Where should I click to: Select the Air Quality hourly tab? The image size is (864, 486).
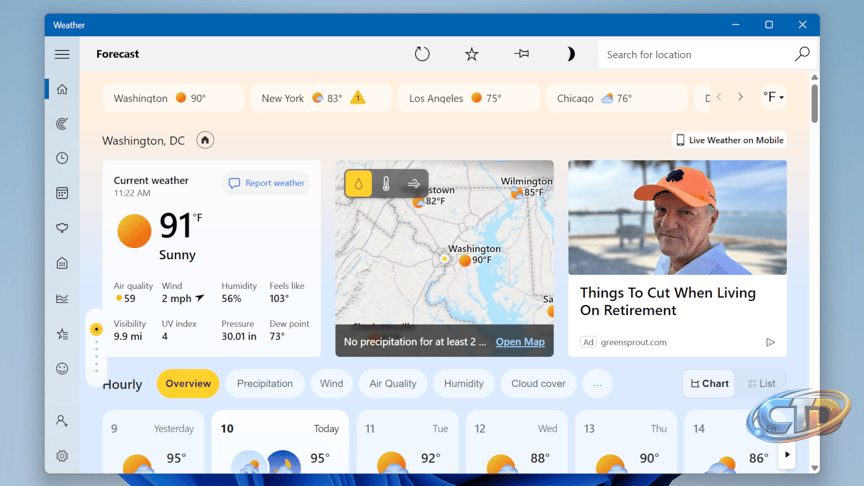393,384
